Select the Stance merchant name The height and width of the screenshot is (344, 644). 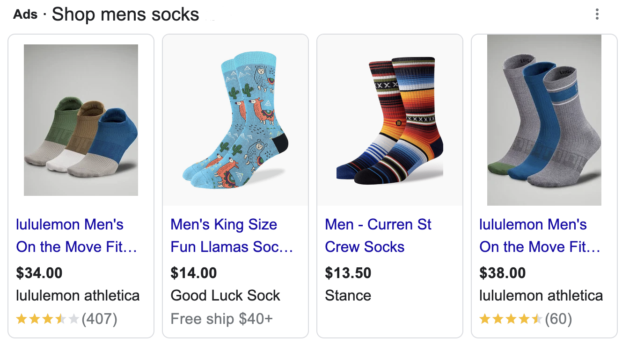point(348,295)
